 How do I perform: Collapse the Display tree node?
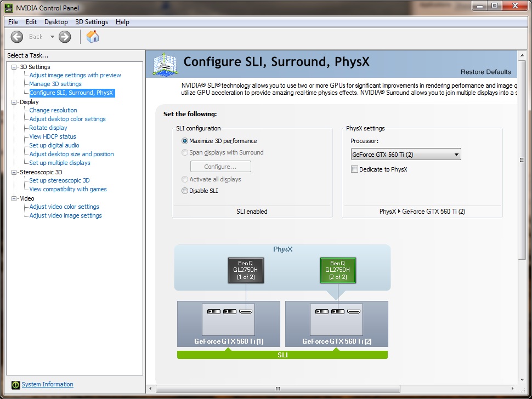tap(14, 102)
